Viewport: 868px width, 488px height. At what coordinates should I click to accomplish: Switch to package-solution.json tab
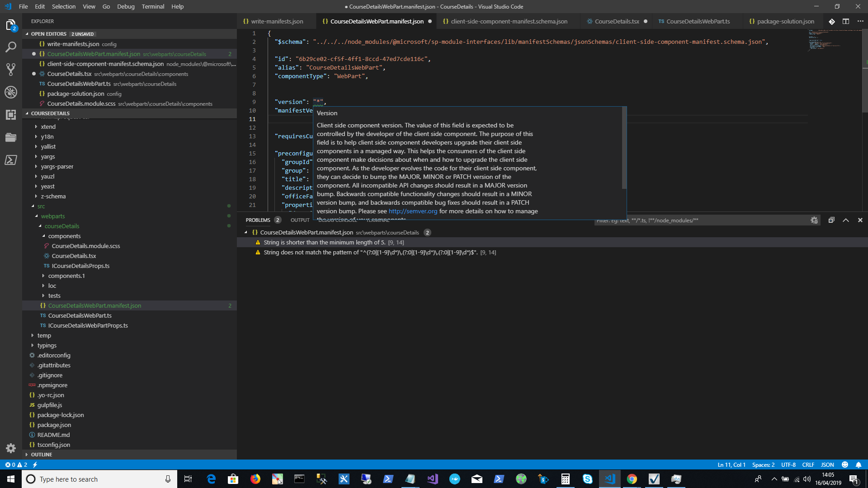point(785,21)
